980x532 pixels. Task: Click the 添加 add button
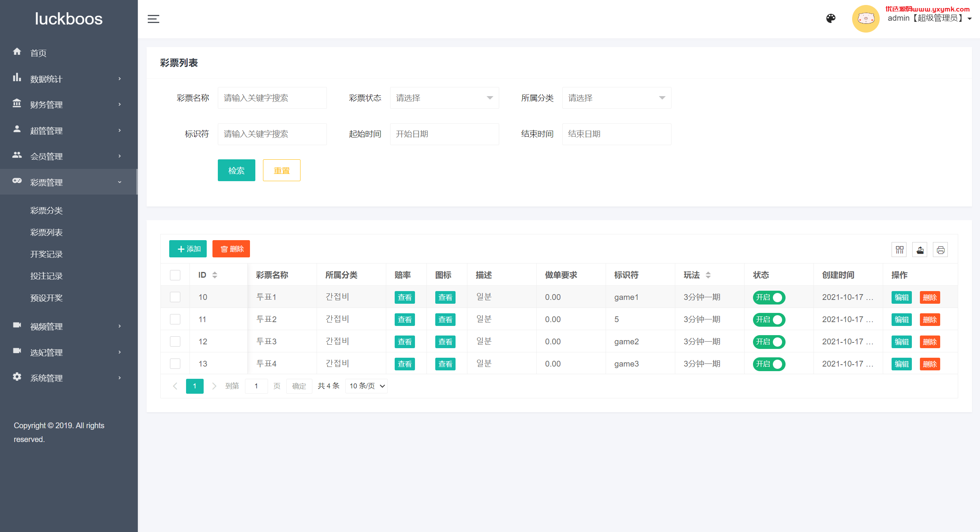tap(188, 249)
